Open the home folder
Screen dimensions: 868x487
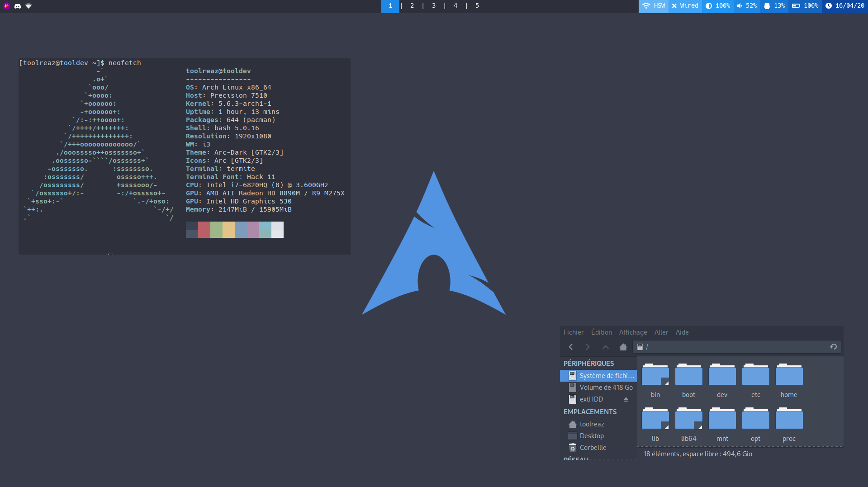(x=789, y=381)
